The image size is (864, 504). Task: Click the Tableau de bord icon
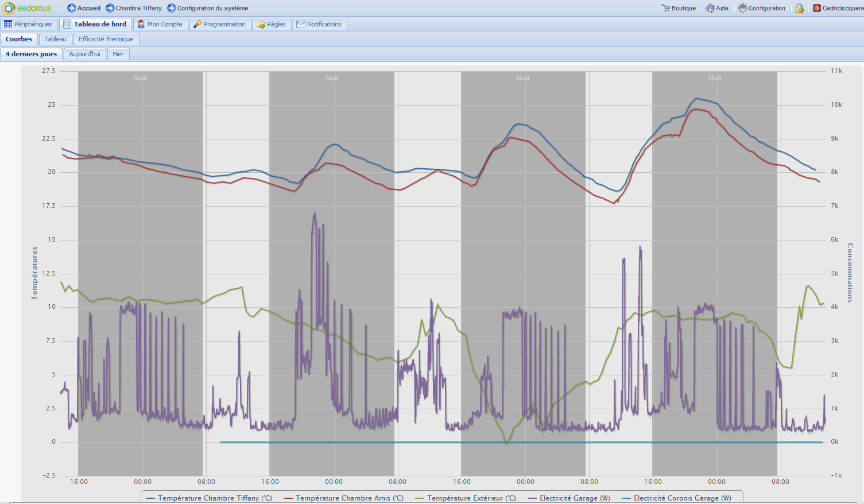(67, 24)
